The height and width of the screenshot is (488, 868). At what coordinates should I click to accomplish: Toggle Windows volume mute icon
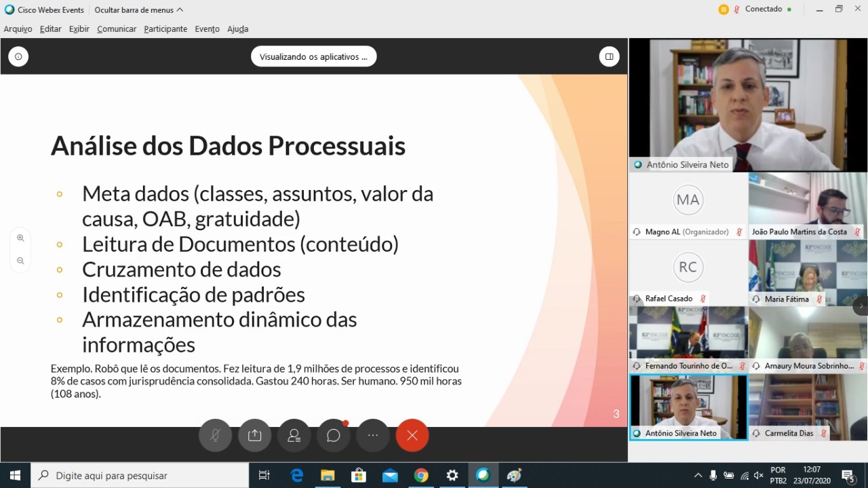tap(758, 476)
